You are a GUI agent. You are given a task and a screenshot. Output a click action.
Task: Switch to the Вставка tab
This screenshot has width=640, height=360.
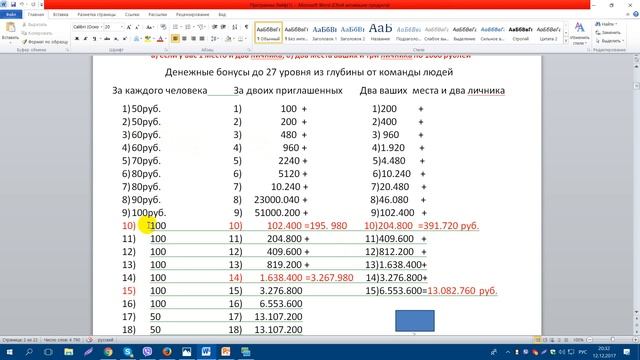(60, 14)
